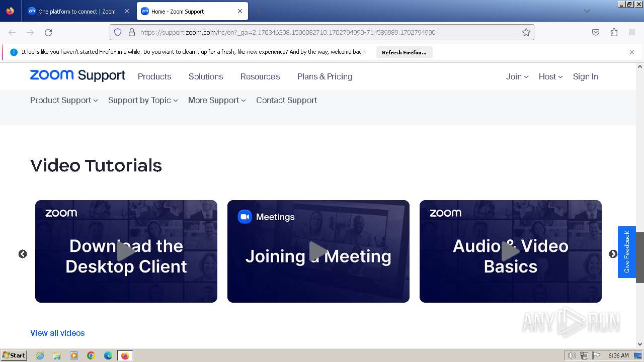Show previous video tutorials carousel arrow
The height and width of the screenshot is (362, 644).
(23, 254)
